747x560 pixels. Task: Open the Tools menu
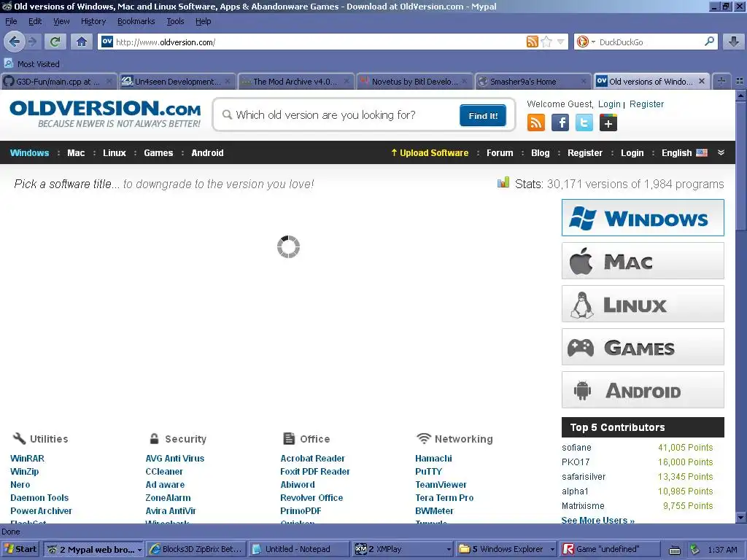tap(175, 21)
